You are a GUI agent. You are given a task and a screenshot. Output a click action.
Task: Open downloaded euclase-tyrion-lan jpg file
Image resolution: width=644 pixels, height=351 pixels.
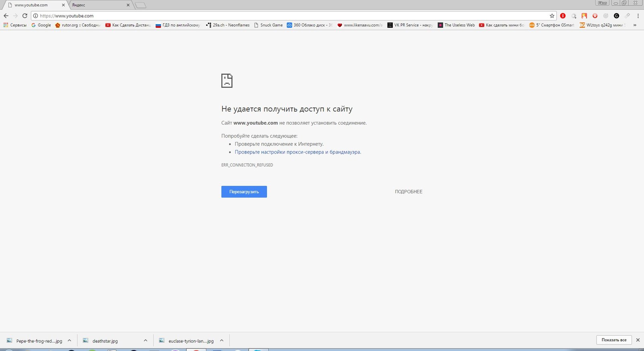[187, 341]
